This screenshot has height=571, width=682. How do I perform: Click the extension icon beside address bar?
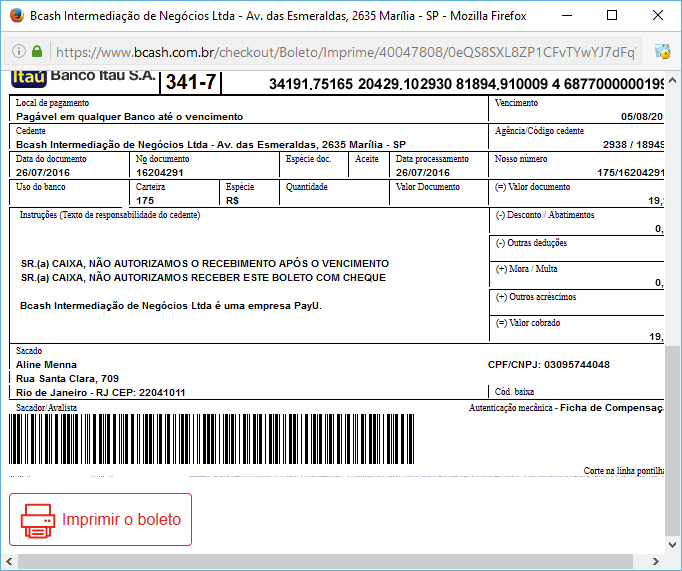663,51
